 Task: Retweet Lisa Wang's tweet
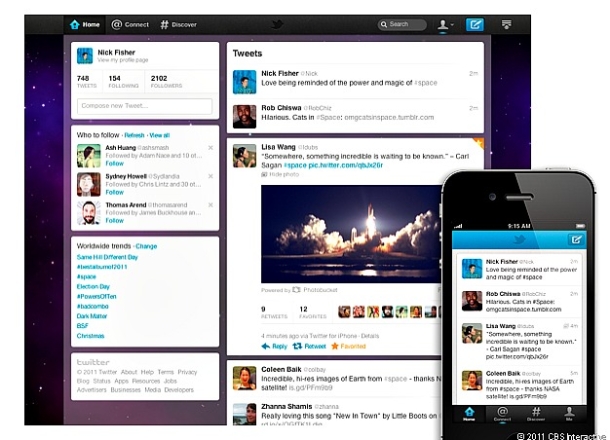(314, 346)
